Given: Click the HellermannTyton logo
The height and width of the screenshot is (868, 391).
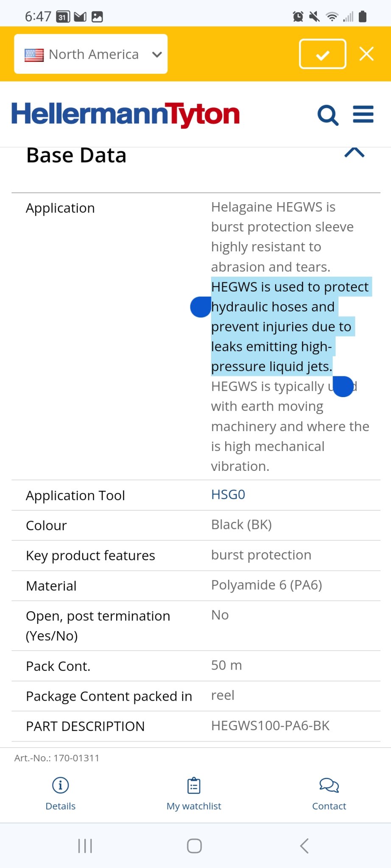Looking at the screenshot, I should click(x=126, y=114).
